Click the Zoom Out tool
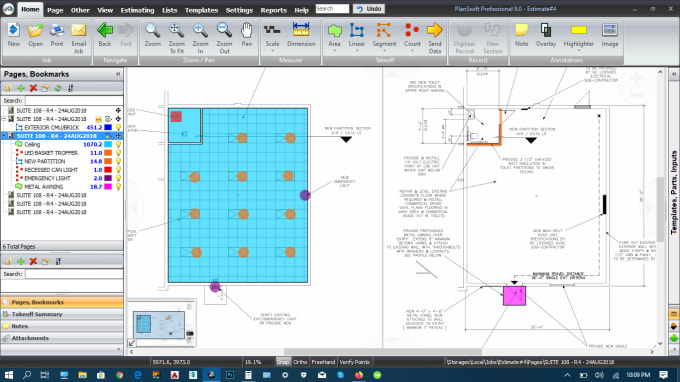Viewport: 680px width, 382px height. [x=224, y=38]
